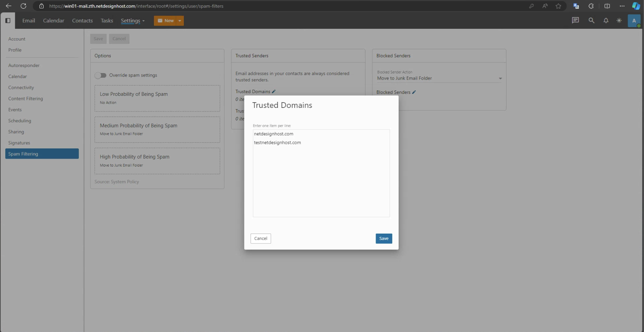This screenshot has height=332, width=644.
Task: Click the top toolbar Save button
Action: coord(98,39)
